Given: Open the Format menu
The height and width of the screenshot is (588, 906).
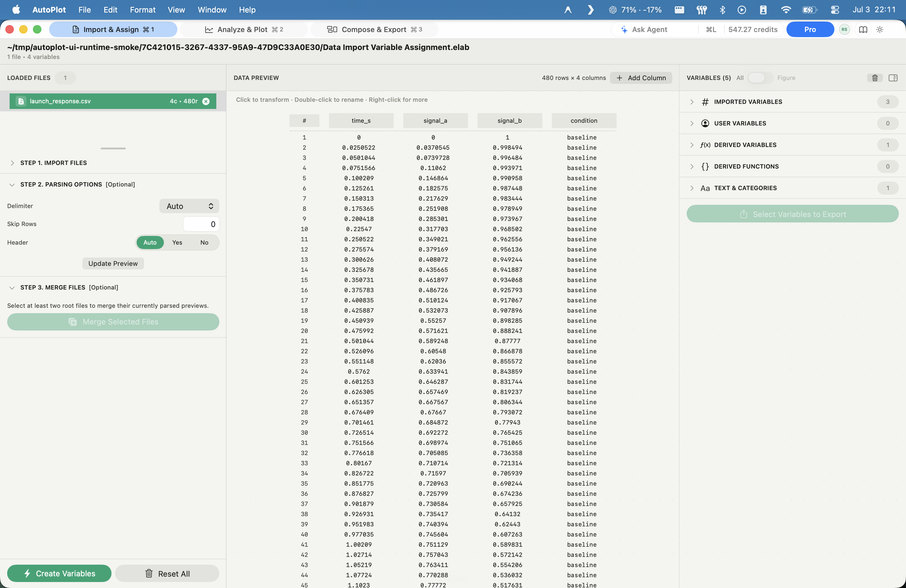Looking at the screenshot, I should tap(142, 10).
